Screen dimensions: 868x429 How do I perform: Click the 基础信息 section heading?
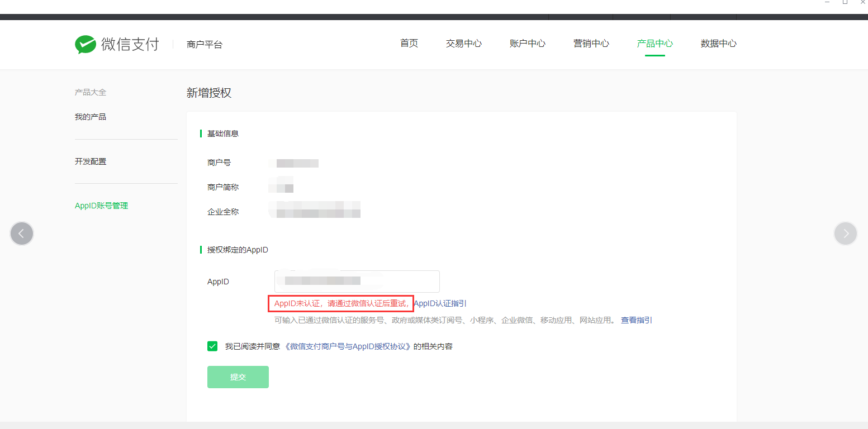(x=223, y=134)
